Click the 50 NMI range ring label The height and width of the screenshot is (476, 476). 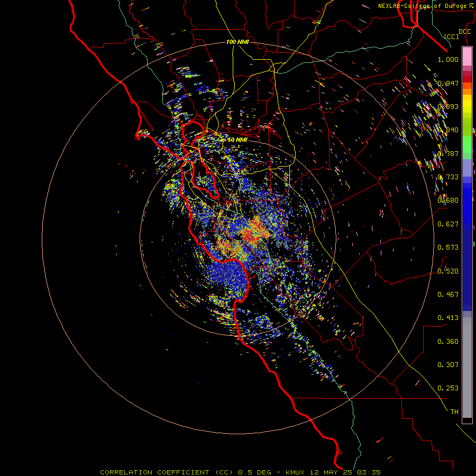(x=237, y=140)
